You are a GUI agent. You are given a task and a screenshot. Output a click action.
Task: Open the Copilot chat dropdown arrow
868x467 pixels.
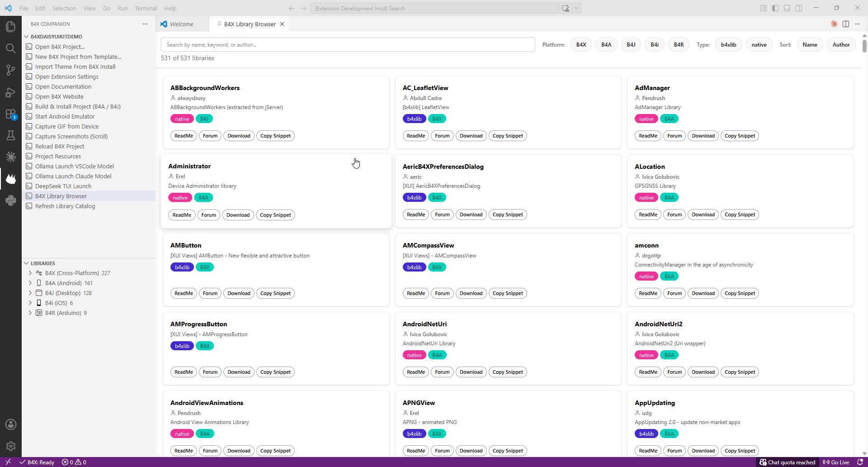tap(576, 8)
